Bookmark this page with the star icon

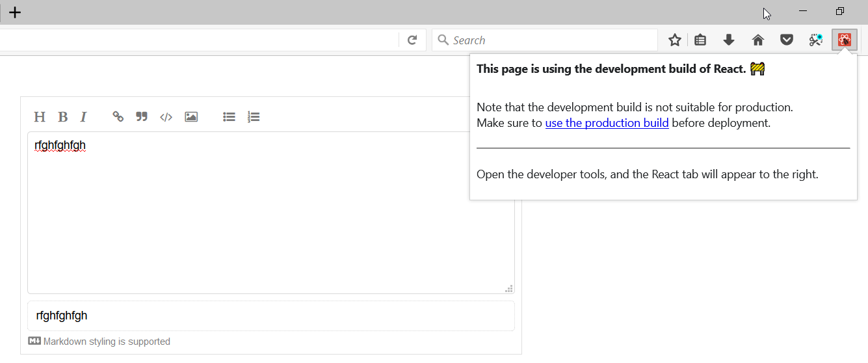pyautogui.click(x=675, y=40)
